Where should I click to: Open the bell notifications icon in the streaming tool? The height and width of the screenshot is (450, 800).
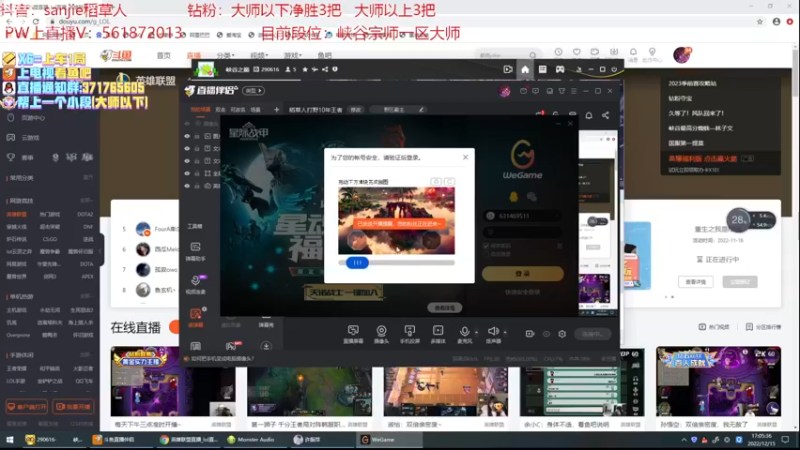(589, 116)
